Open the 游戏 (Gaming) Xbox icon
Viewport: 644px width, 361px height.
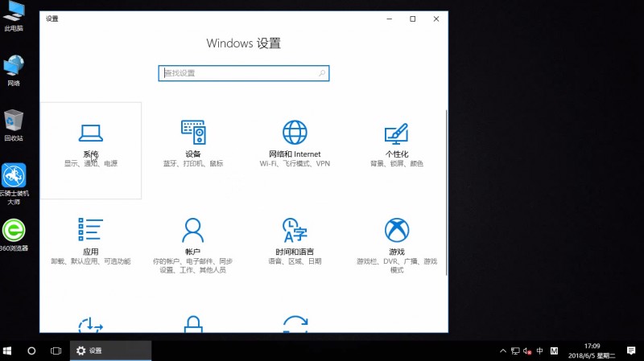(x=397, y=230)
